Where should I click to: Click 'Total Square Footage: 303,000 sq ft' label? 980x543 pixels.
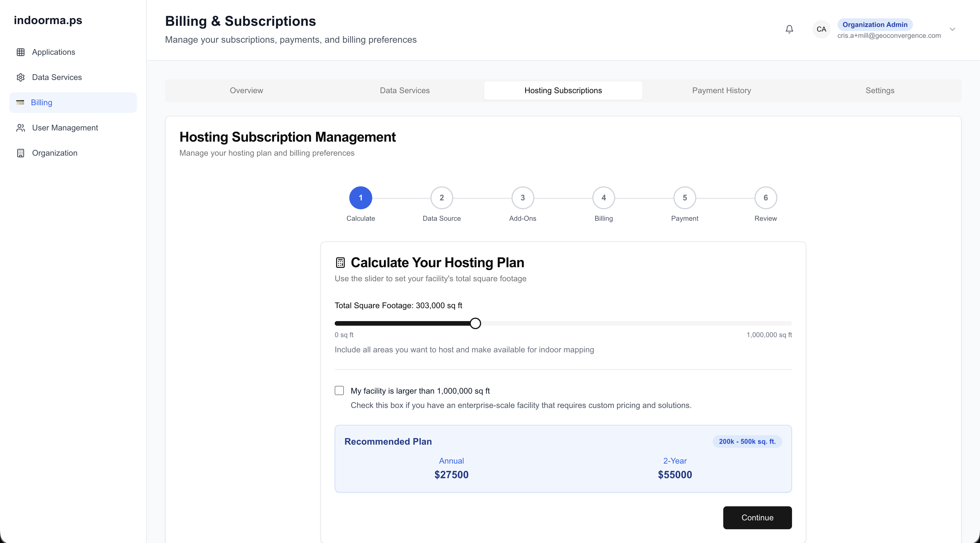tap(398, 306)
